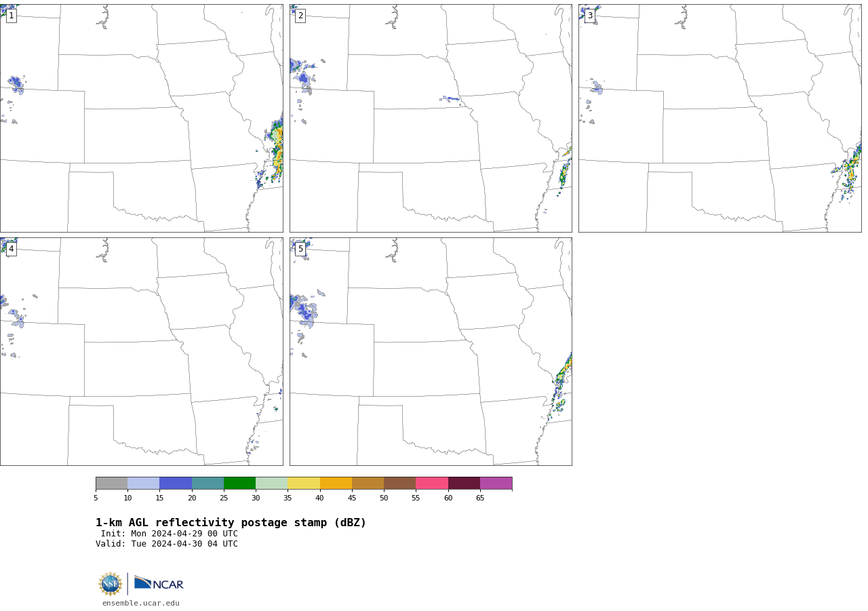Select the yellow 35-40 dBZ swatch
This screenshot has height=611, width=868.
tap(304, 483)
